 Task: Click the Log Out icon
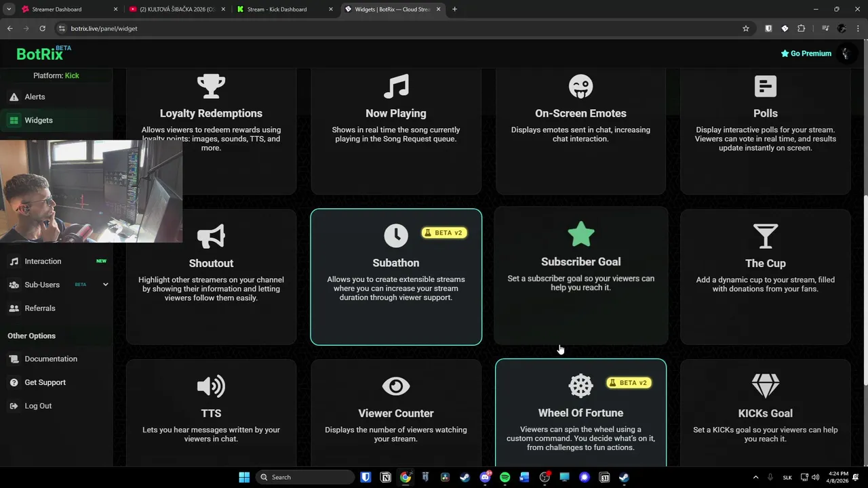click(x=14, y=406)
